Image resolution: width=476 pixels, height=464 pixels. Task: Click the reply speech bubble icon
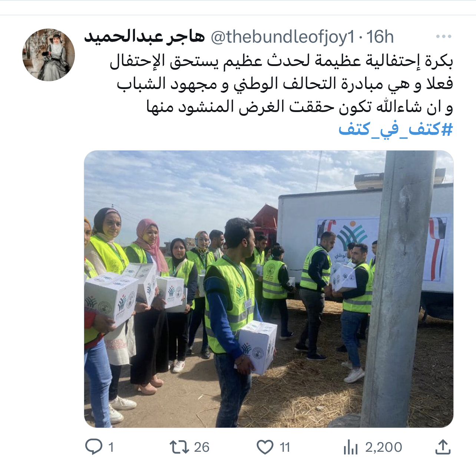94,447
